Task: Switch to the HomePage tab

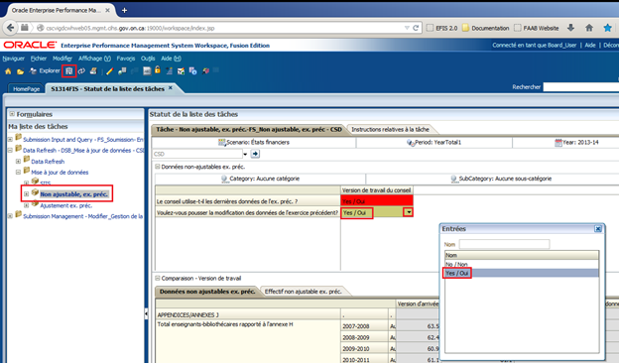Action: pos(27,89)
